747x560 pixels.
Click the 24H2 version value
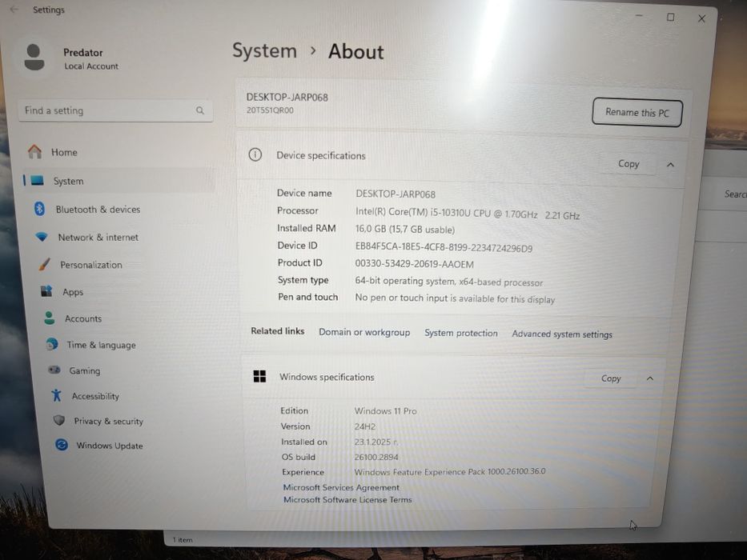364,426
